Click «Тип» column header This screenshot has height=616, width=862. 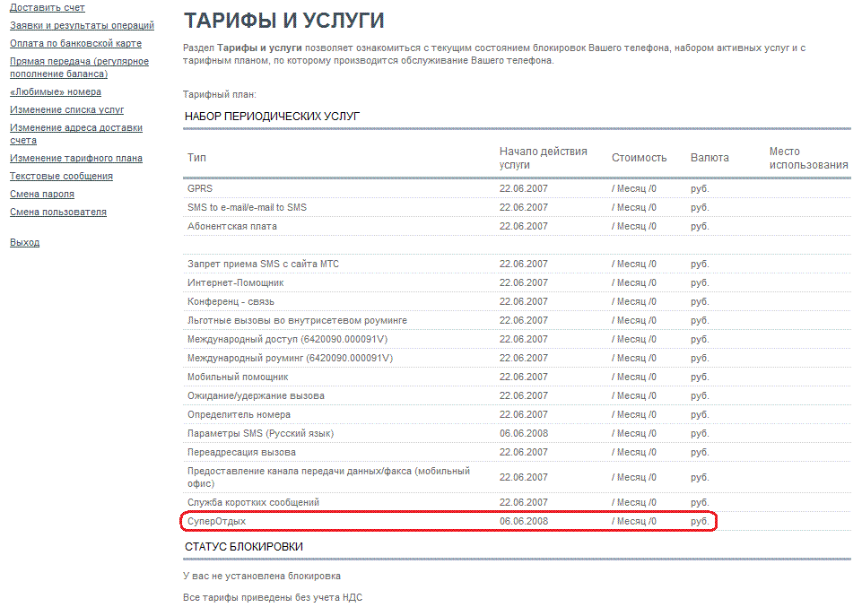coord(196,158)
